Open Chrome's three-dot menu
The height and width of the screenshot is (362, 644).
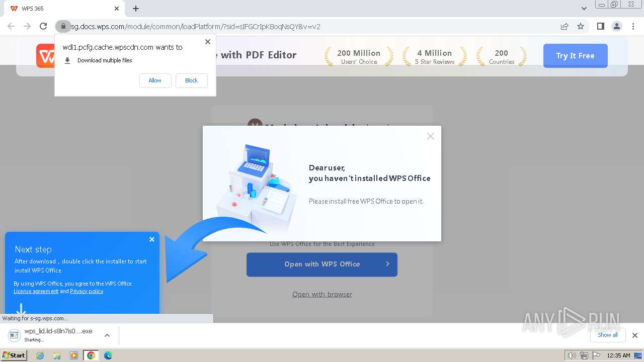click(x=633, y=26)
